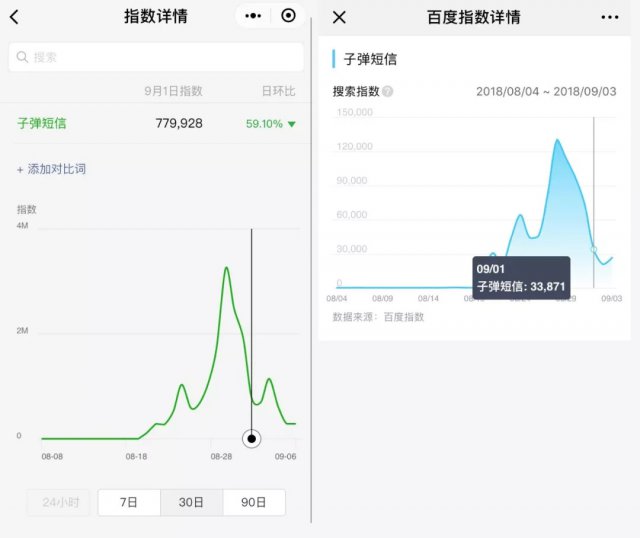Select the 30日 time range tab
Viewport: 640px width, 538px height.
(191, 502)
